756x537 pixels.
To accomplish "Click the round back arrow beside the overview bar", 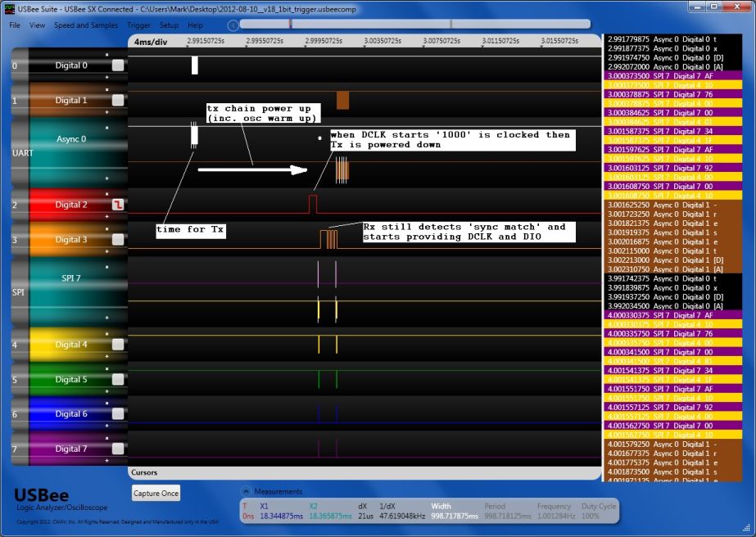I will coord(233,25).
